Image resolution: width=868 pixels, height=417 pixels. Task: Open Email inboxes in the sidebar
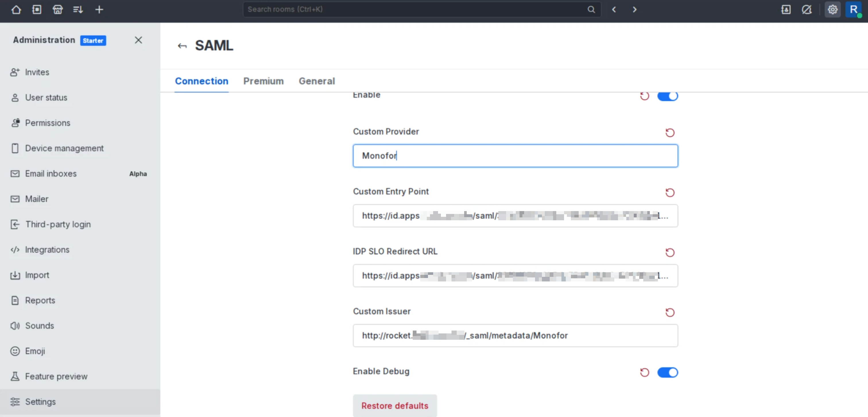80,174
